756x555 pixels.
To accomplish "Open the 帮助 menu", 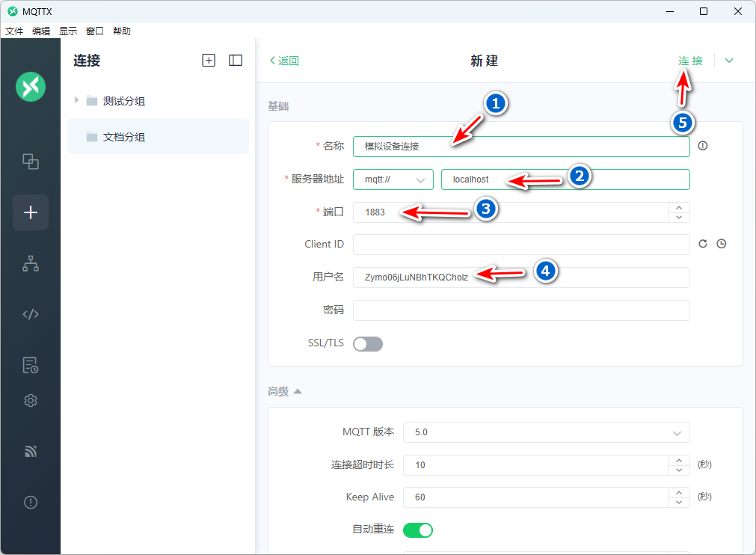I will click(122, 31).
